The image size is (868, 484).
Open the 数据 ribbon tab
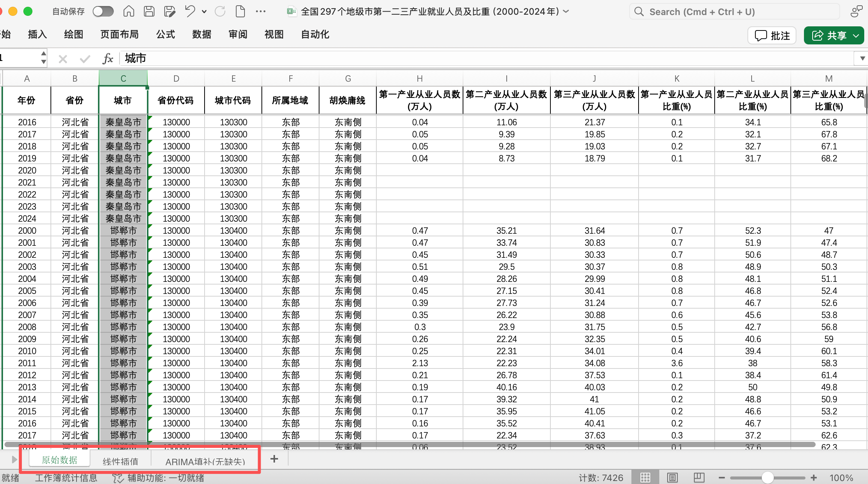click(202, 35)
